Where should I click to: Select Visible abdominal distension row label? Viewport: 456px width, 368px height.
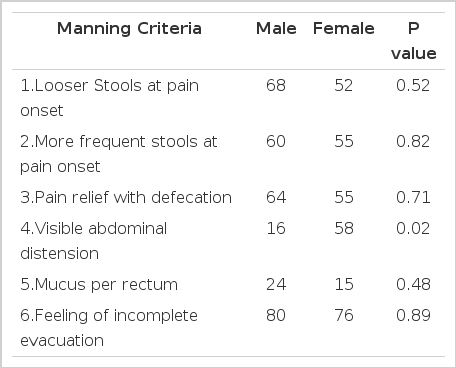(93, 241)
